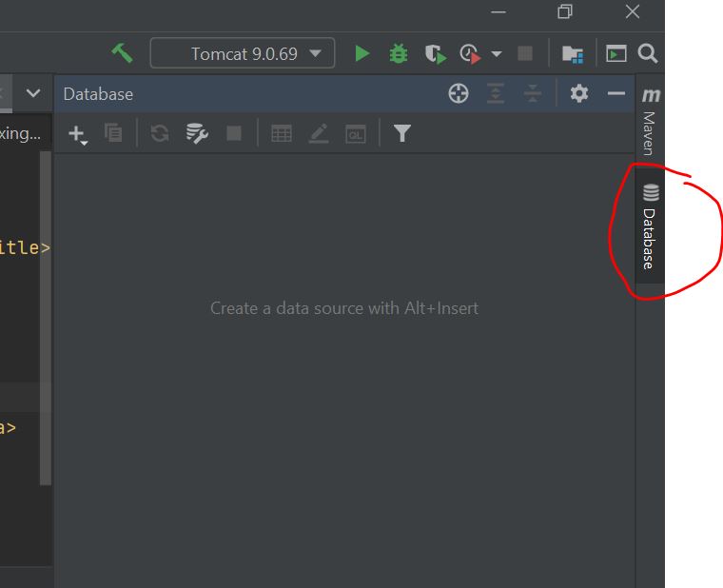
Task: Hide the Database tool window with the minus button
Action: (616, 93)
